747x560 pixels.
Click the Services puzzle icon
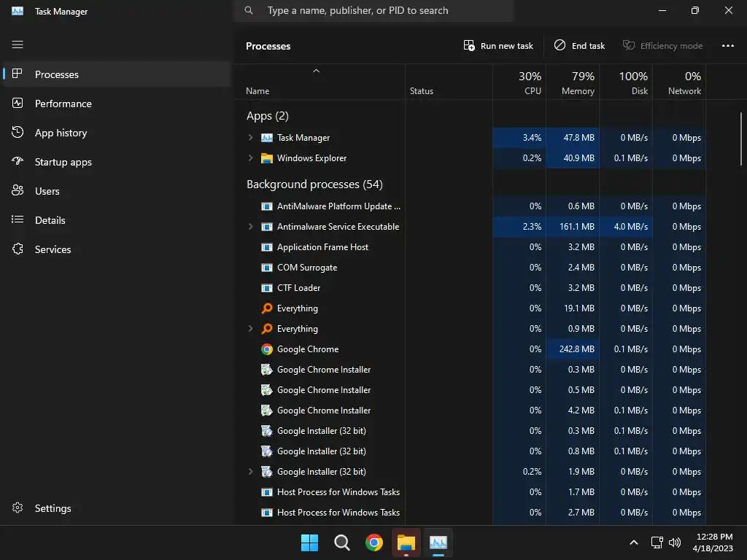(x=18, y=249)
